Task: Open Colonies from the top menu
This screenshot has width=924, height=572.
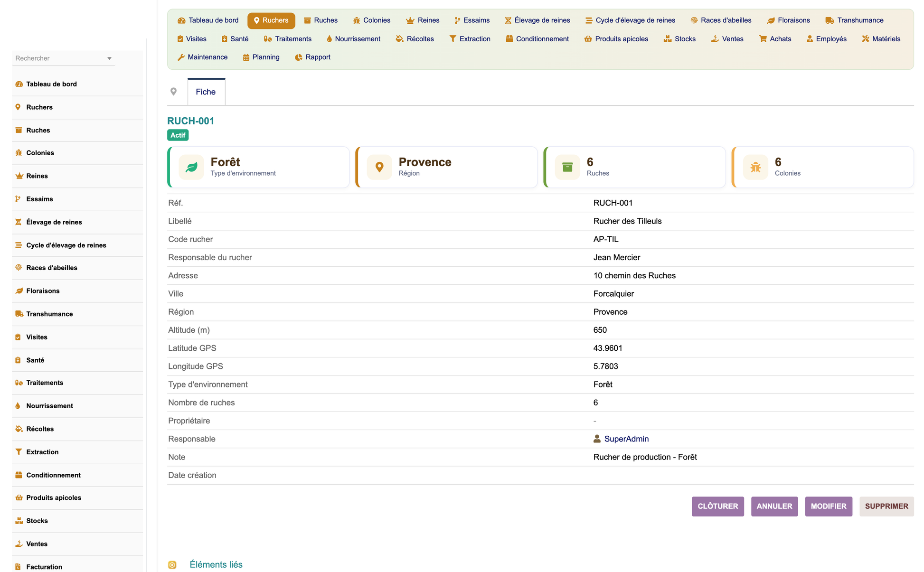Action: [372, 20]
